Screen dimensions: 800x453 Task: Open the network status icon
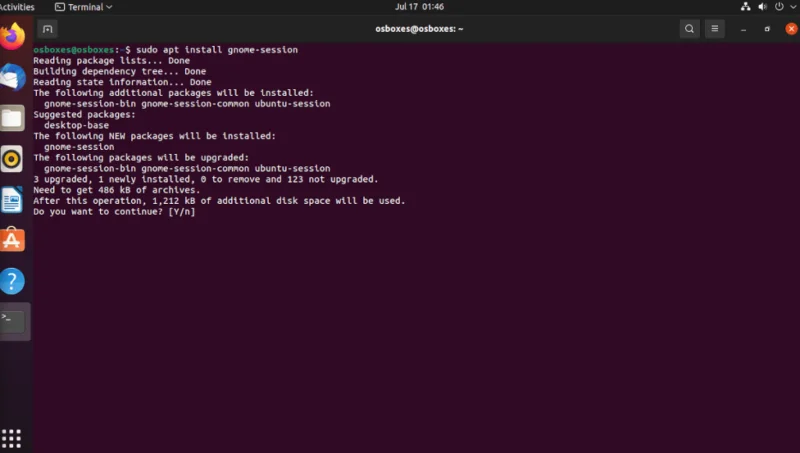pos(745,7)
